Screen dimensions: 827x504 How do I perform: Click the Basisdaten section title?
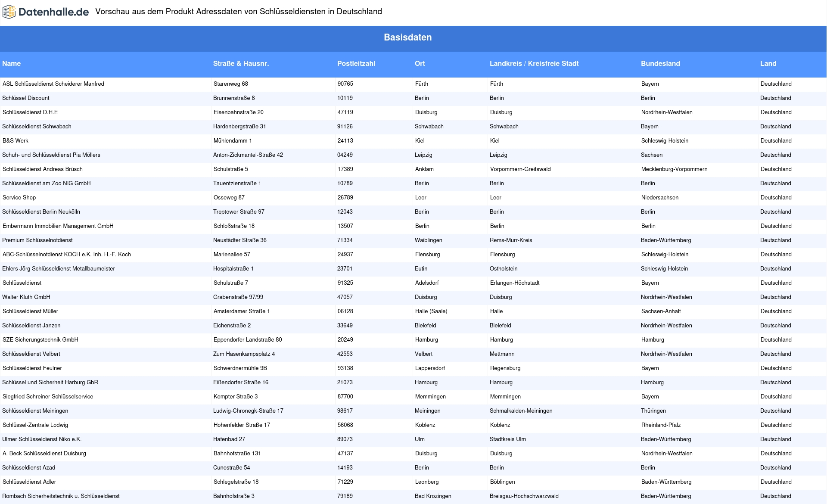[x=408, y=37]
